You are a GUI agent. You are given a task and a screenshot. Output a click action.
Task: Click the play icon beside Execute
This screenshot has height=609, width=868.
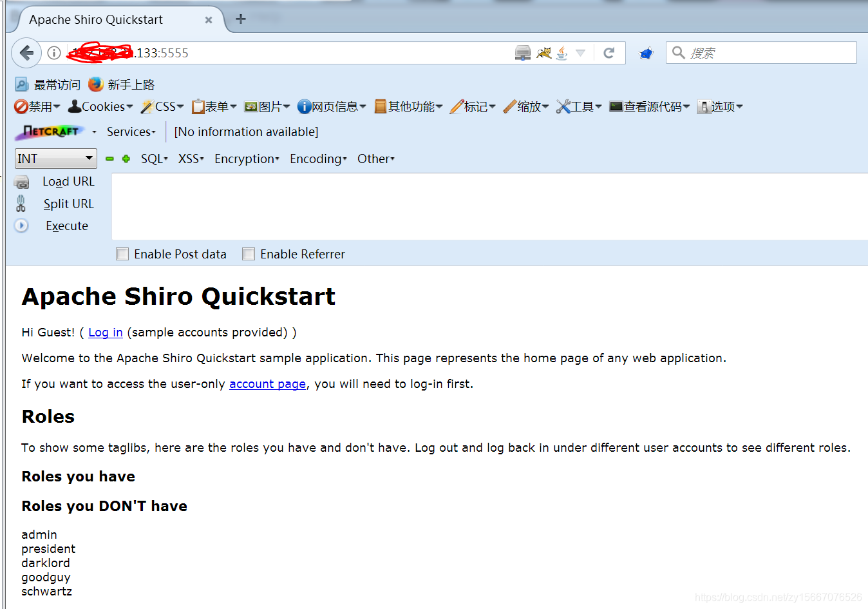point(21,226)
